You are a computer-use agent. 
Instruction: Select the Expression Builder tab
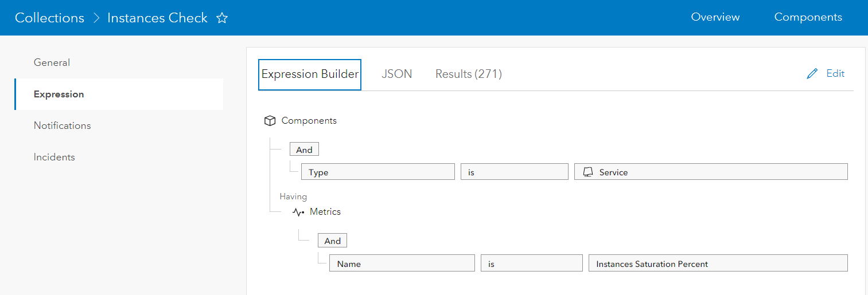pos(310,74)
